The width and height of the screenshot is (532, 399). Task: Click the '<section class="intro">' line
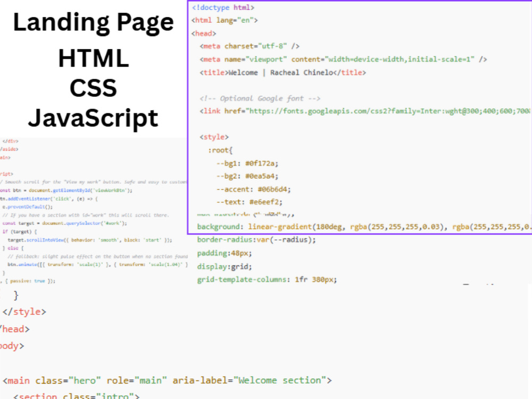click(x=76, y=396)
